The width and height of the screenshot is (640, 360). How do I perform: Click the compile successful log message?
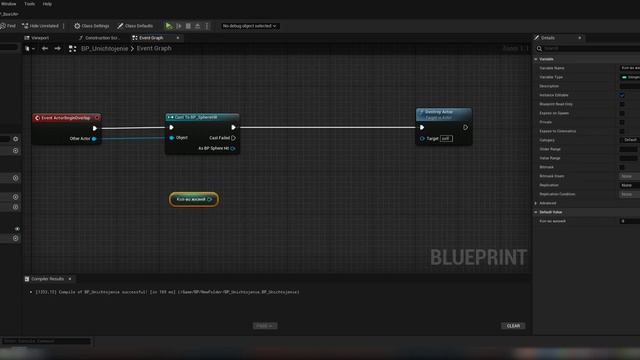[167, 292]
